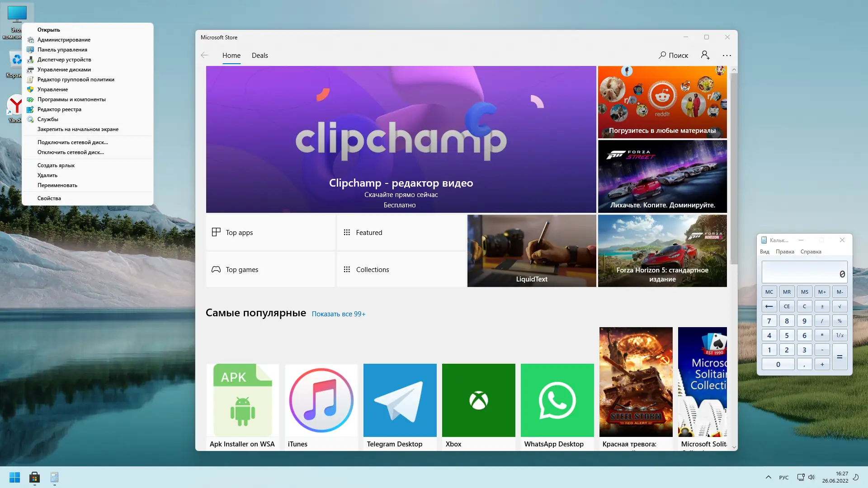The width and height of the screenshot is (868, 488).
Task: Click the taskbar calculator icon
Action: pos(54,477)
